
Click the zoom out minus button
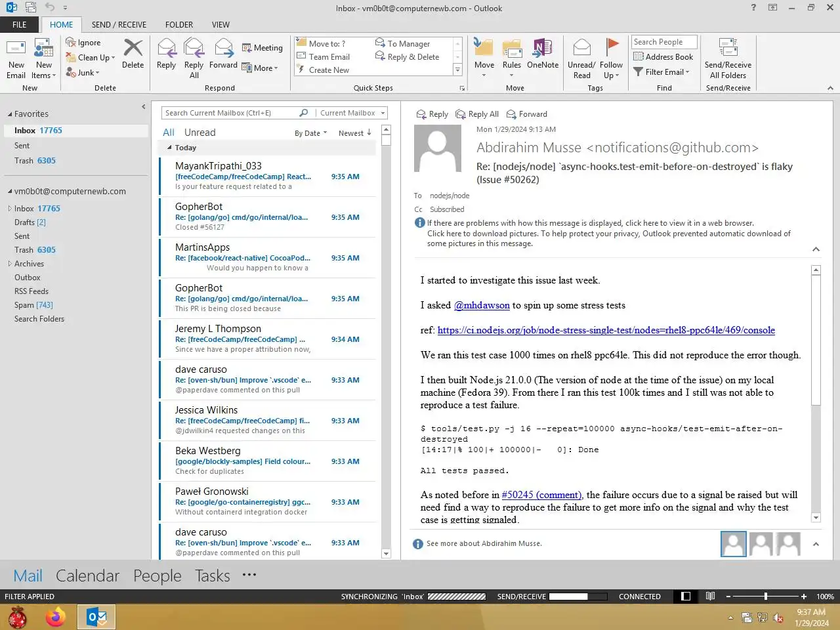(728, 597)
